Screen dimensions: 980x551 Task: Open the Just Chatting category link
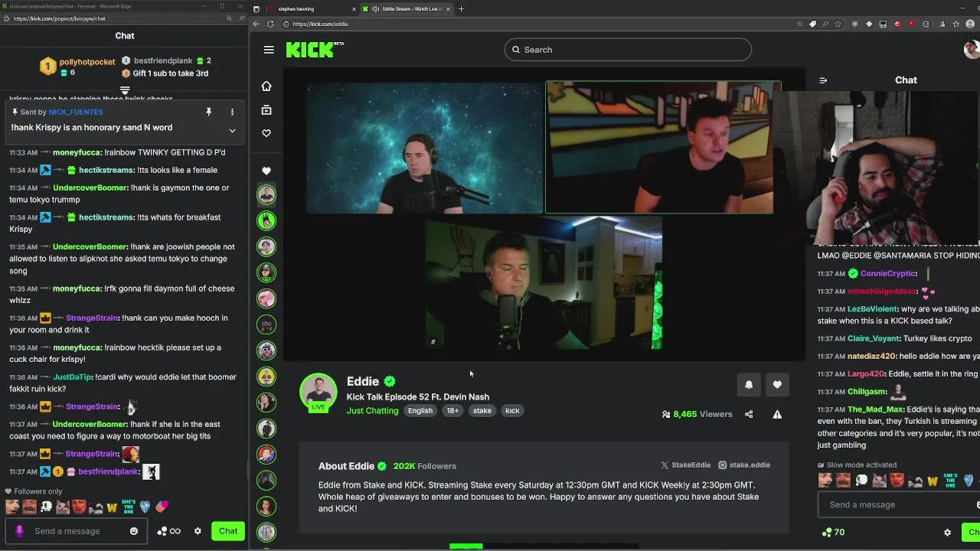pos(373,411)
